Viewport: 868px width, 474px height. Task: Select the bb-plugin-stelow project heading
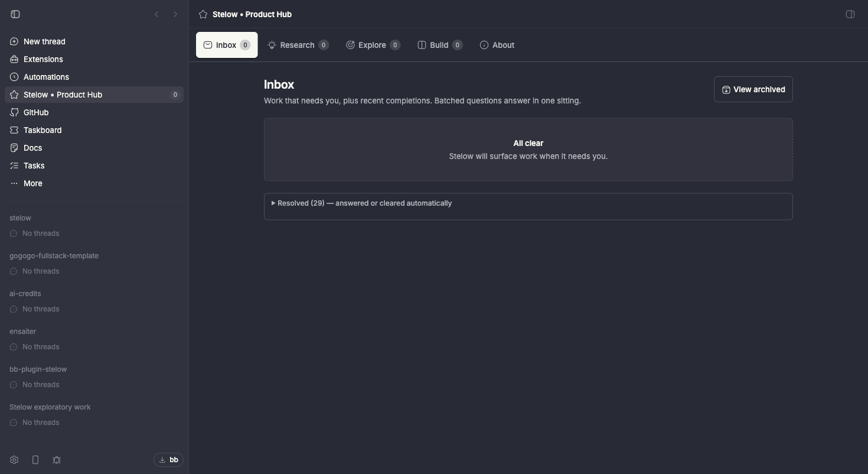pyautogui.click(x=38, y=369)
